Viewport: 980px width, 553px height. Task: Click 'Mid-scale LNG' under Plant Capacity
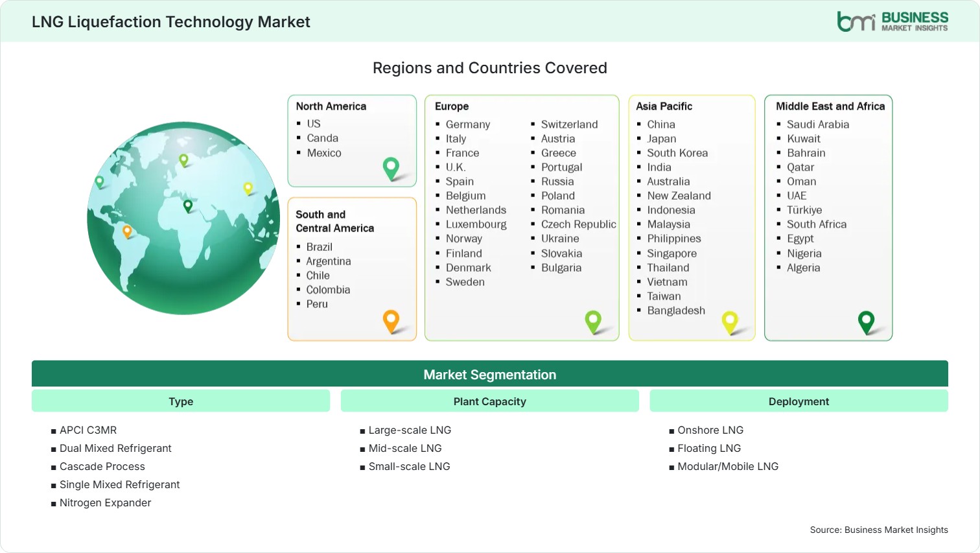coord(405,448)
